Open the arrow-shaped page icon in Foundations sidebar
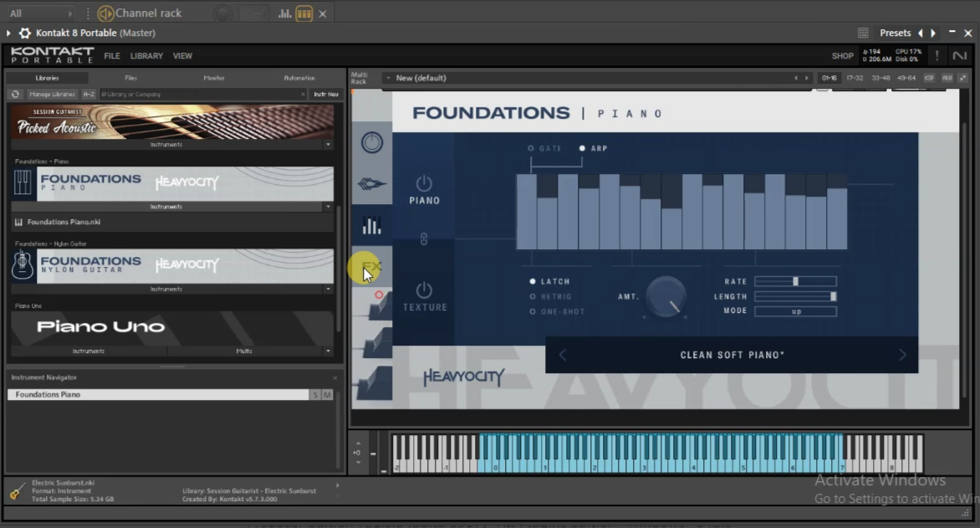Screen dimensions: 980x528 372,184
